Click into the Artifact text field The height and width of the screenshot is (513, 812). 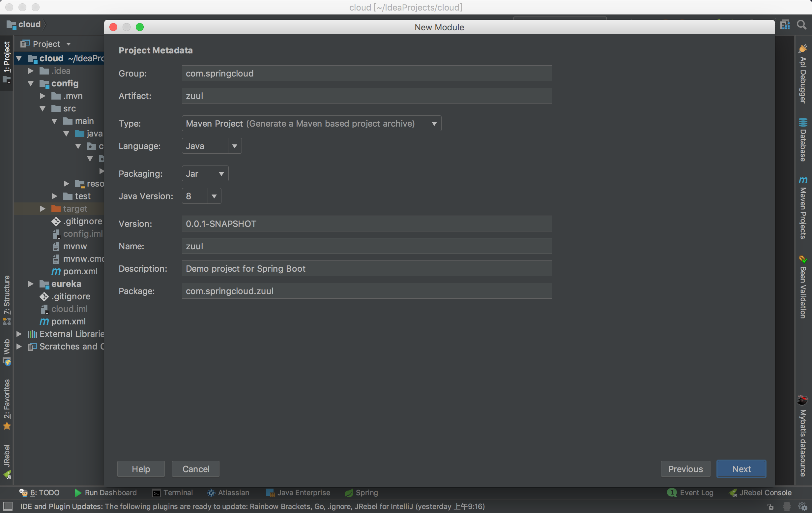[366, 96]
